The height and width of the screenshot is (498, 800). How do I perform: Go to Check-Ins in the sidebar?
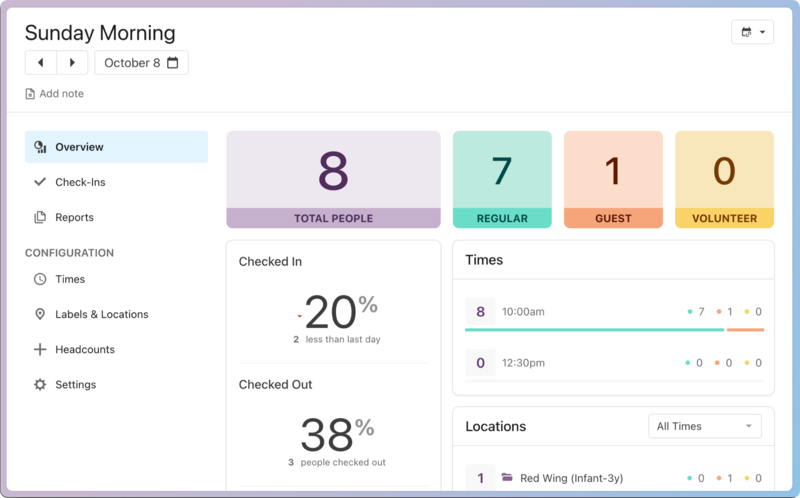(x=80, y=182)
